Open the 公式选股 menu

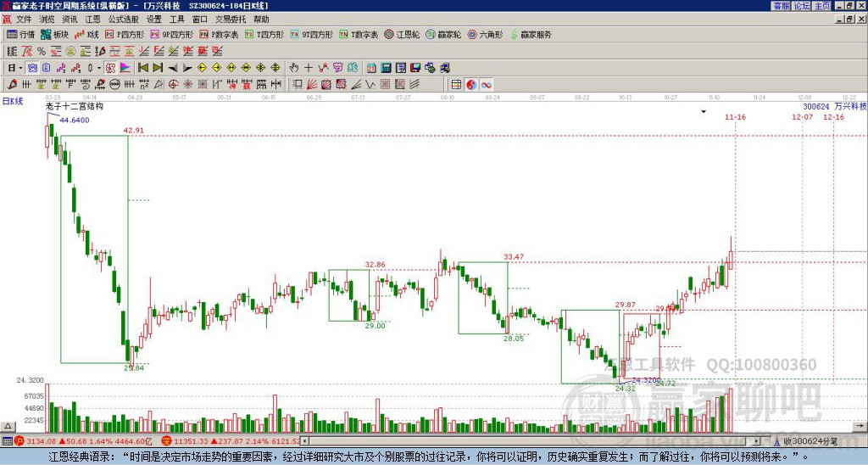coord(124,20)
